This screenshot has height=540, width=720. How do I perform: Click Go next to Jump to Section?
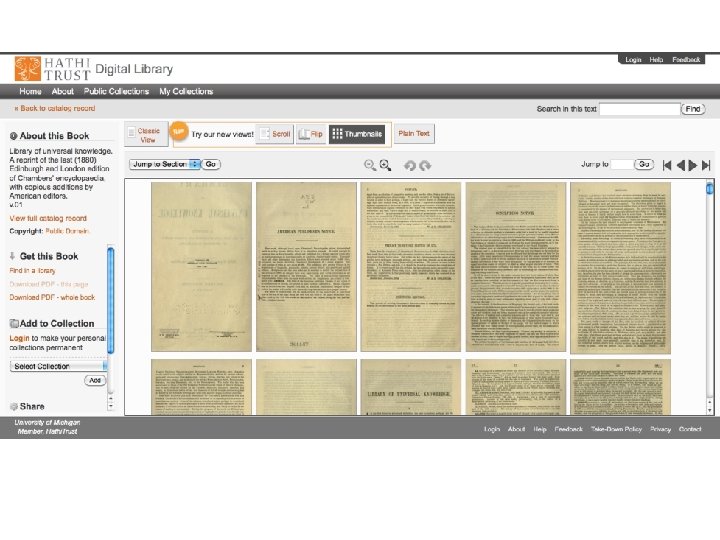[211, 164]
